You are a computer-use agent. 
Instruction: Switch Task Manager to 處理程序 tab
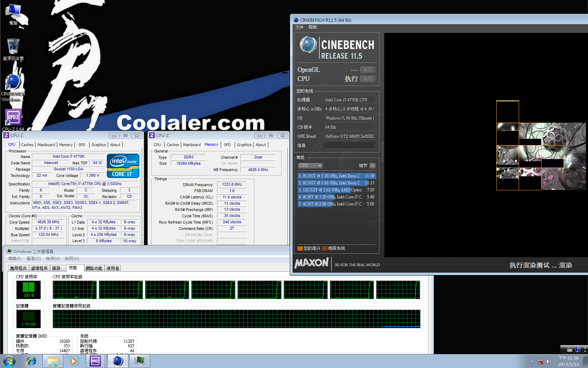click(40, 268)
